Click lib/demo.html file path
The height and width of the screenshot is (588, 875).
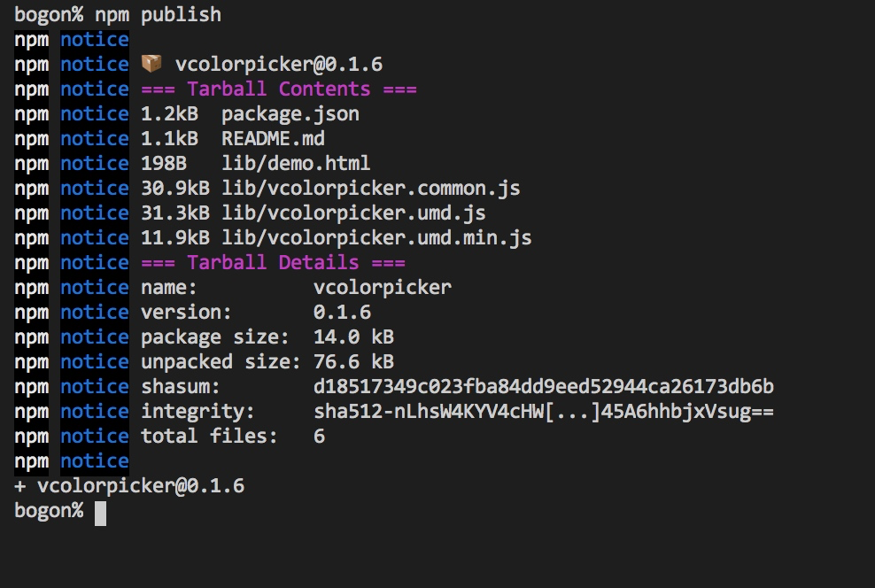click(296, 164)
